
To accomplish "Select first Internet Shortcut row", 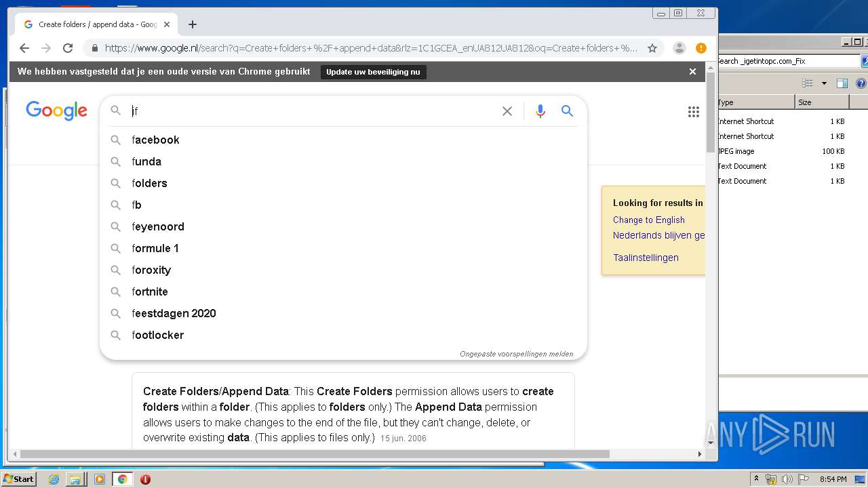I will point(783,121).
